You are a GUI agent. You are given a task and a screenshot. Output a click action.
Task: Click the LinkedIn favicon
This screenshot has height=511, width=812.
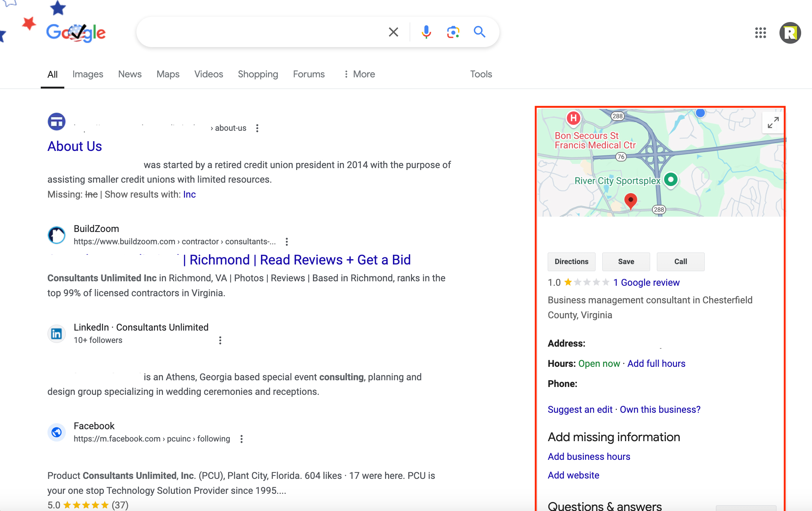pos(56,334)
